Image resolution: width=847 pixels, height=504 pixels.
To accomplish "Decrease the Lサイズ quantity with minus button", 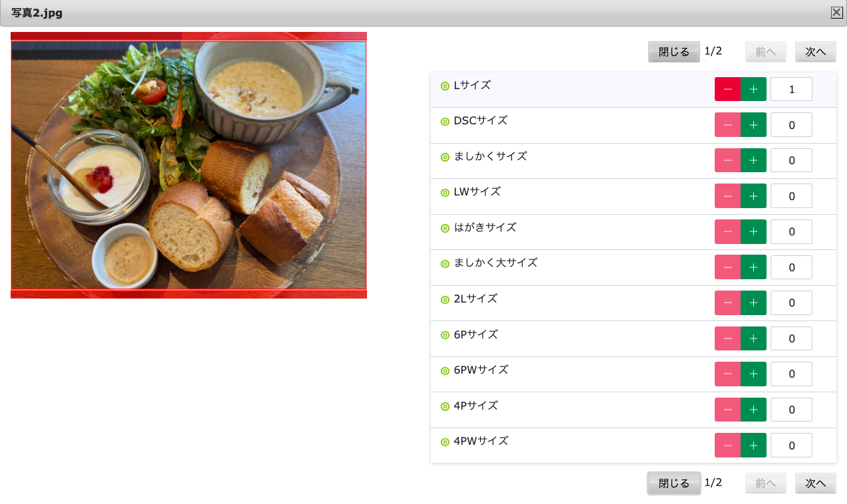I will [727, 89].
